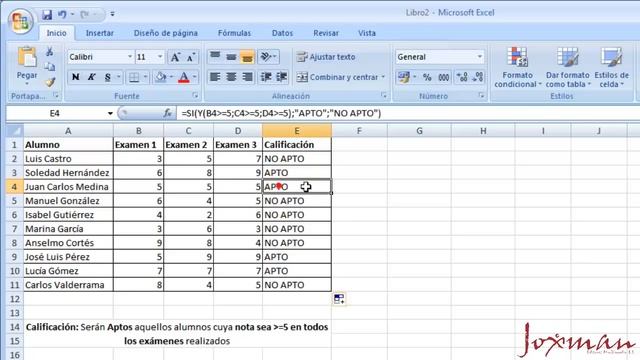Open the Calibri font name dropdown
640x360 pixels.
pos(130,57)
